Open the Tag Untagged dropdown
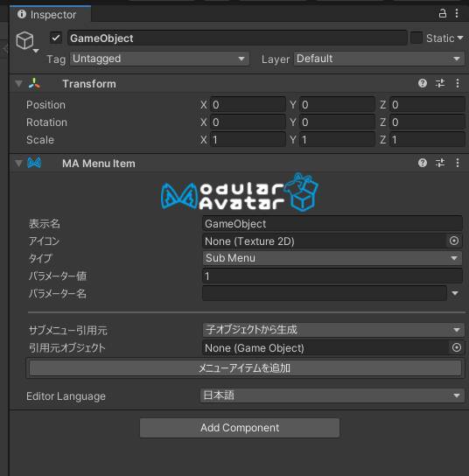 point(159,59)
